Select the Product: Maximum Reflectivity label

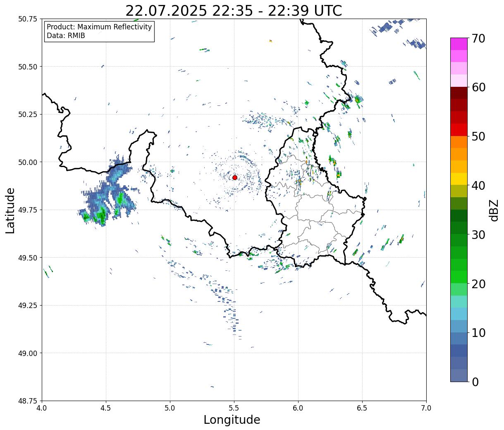99,27
